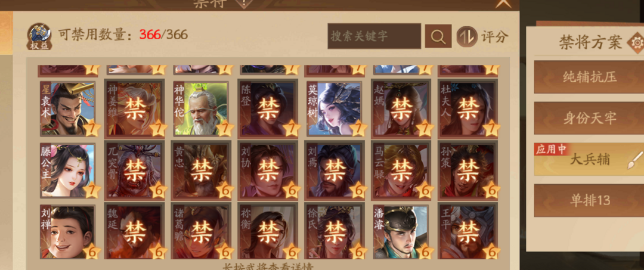Focus the 搜索关键字 search field
Viewport: 644px width, 270px height.
point(374,36)
